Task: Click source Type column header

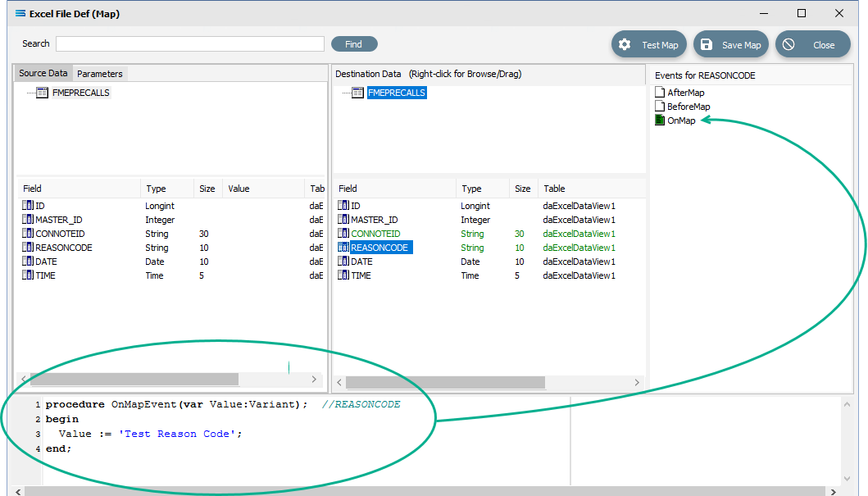Action: 167,189
